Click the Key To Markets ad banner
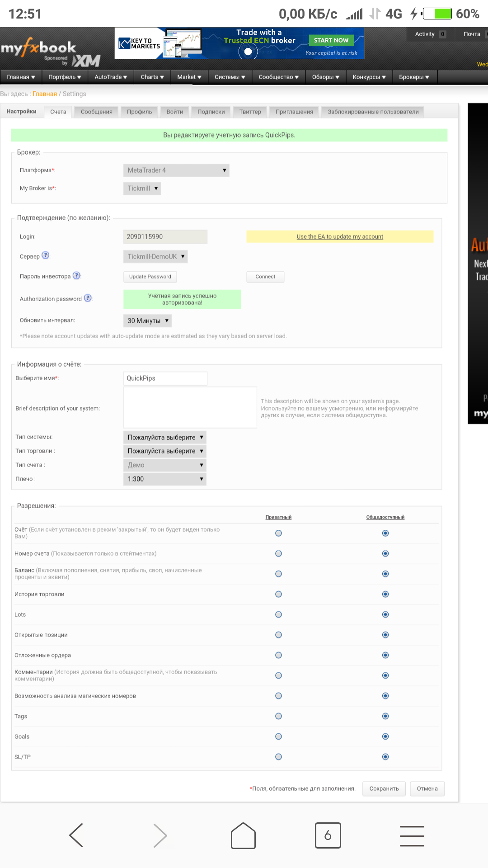 [x=239, y=43]
